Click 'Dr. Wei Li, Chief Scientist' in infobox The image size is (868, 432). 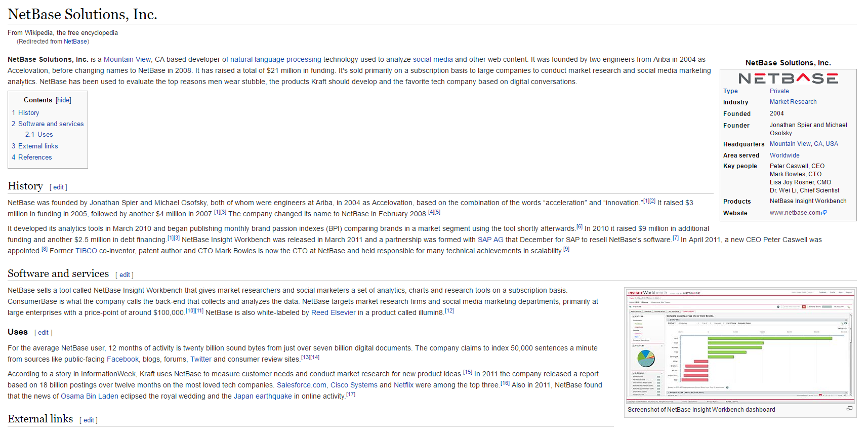pyautogui.click(x=805, y=190)
